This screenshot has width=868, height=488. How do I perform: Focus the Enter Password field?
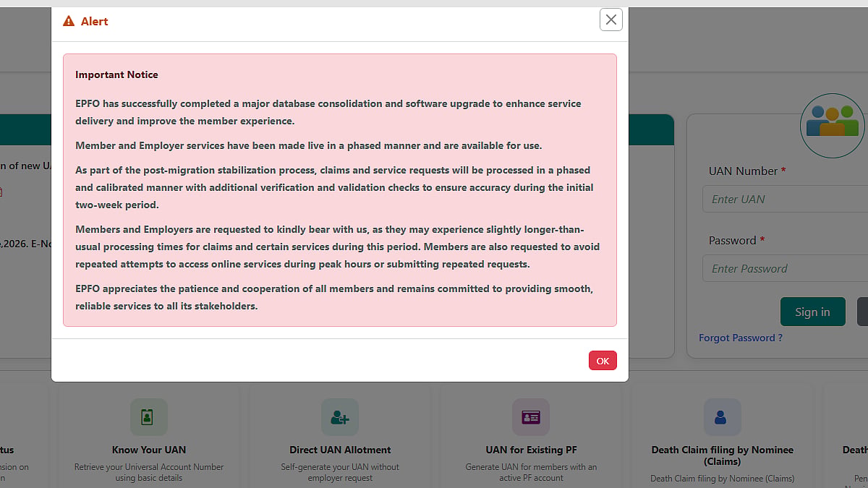click(785, 268)
